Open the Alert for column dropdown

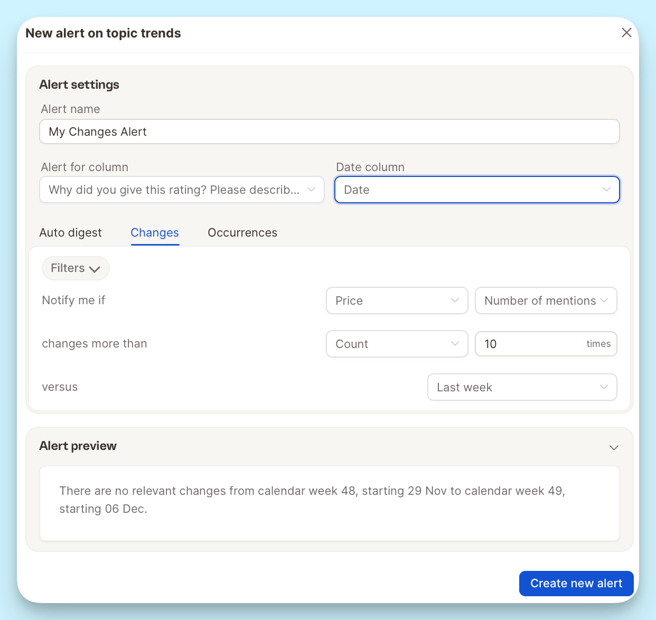click(182, 190)
